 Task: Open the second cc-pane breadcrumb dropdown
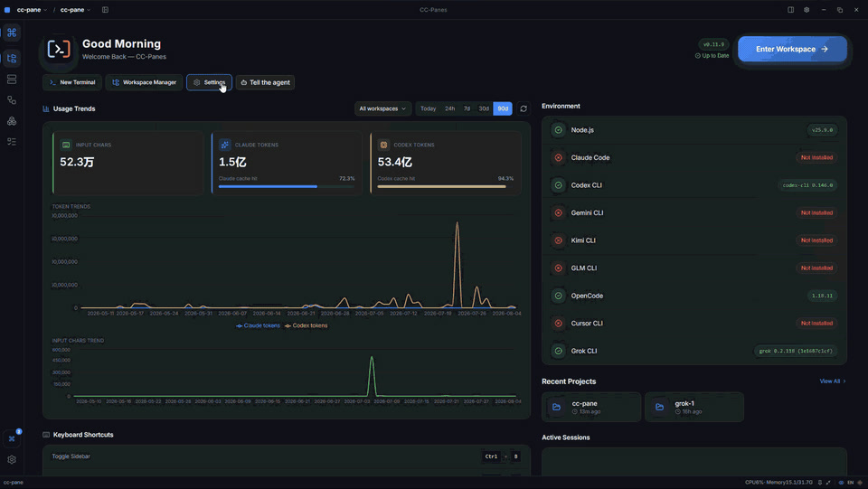75,10
